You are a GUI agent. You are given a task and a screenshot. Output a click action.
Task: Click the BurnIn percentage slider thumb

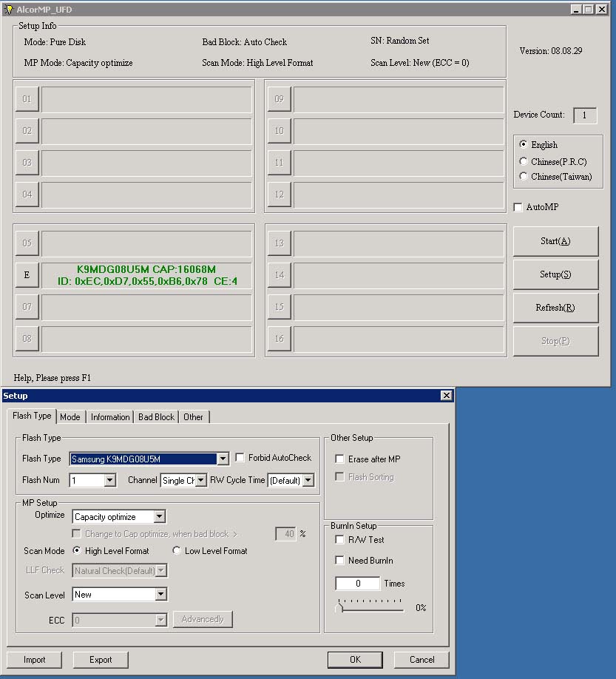click(340, 607)
